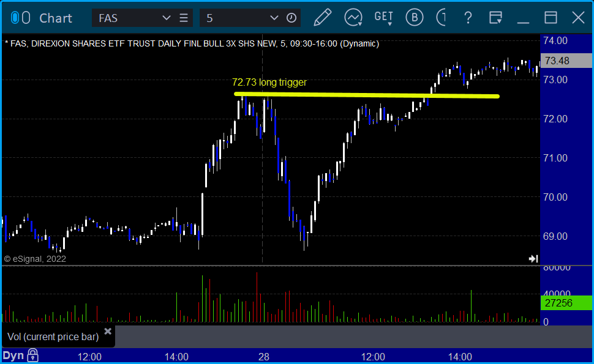Click the time template clock icon

click(x=291, y=18)
